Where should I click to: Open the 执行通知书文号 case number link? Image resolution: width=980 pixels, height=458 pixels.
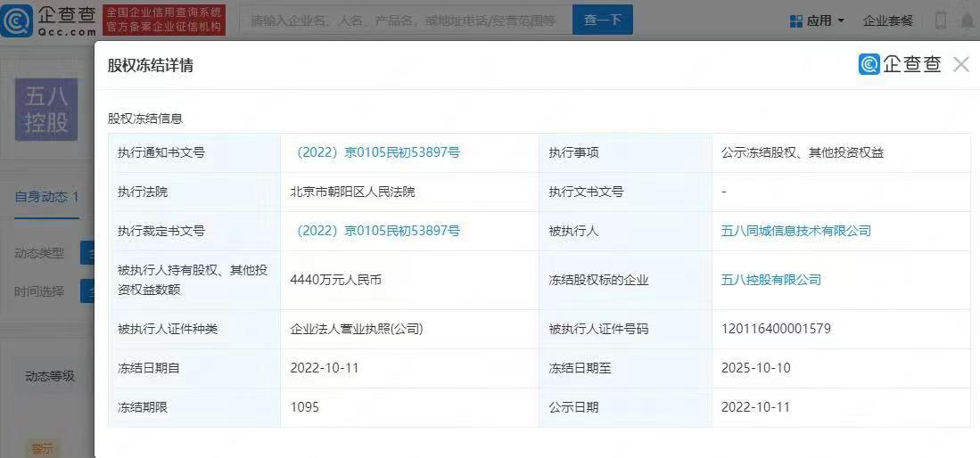point(378,152)
